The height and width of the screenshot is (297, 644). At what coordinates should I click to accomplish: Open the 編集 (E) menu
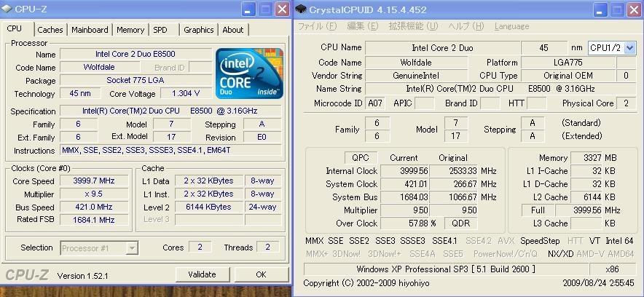[x=362, y=26]
